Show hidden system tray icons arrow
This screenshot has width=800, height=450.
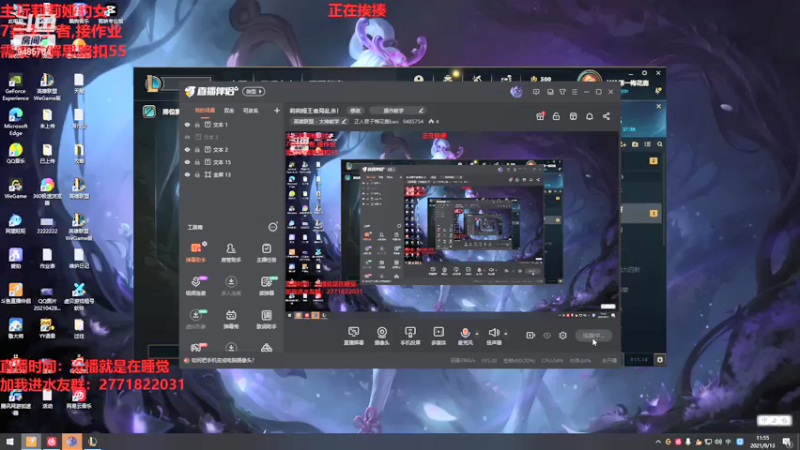tap(658, 442)
